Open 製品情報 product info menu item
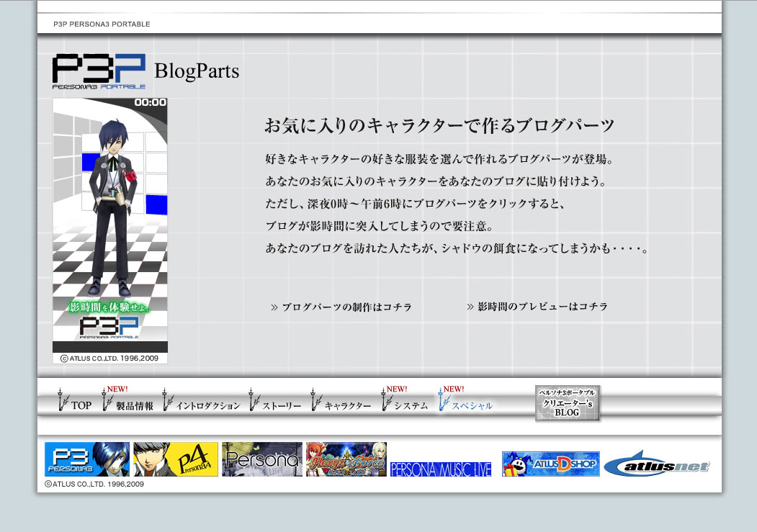The height and width of the screenshot is (532, 757). tap(134, 406)
